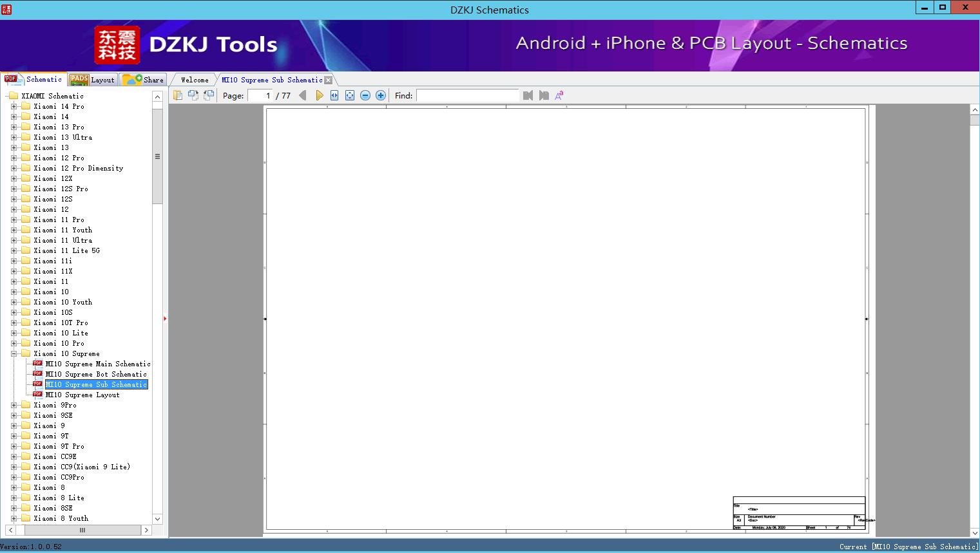Zoom in with plus icon

point(381,95)
